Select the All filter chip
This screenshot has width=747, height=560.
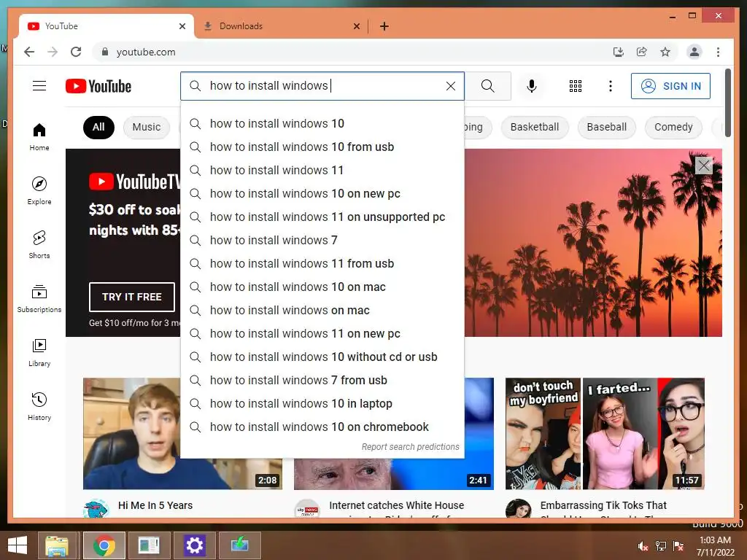click(98, 127)
